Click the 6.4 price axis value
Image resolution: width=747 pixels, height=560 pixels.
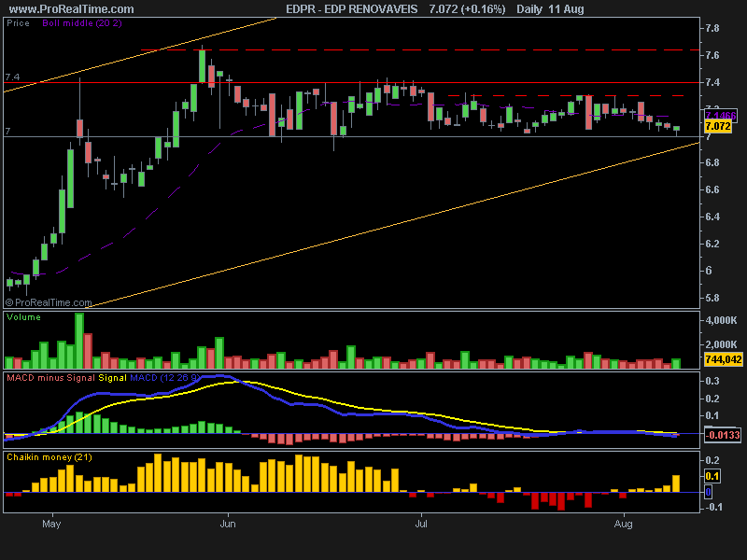(712, 217)
